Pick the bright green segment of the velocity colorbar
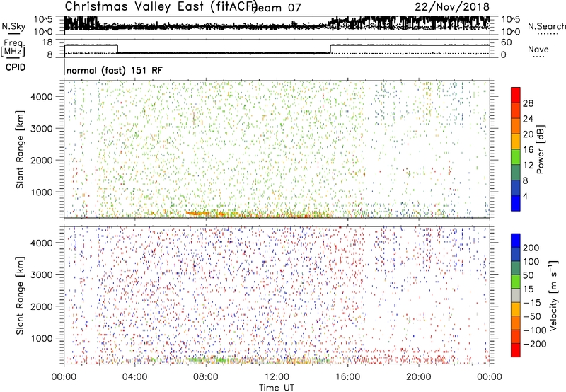 [516, 282]
